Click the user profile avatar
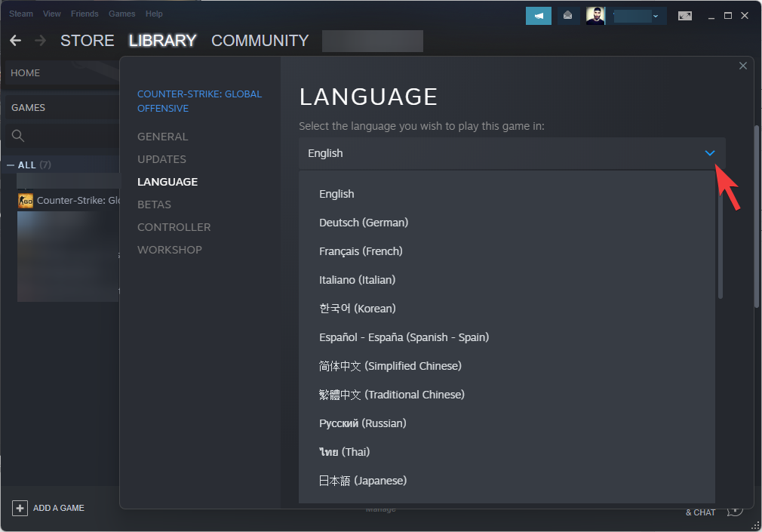 [x=595, y=16]
